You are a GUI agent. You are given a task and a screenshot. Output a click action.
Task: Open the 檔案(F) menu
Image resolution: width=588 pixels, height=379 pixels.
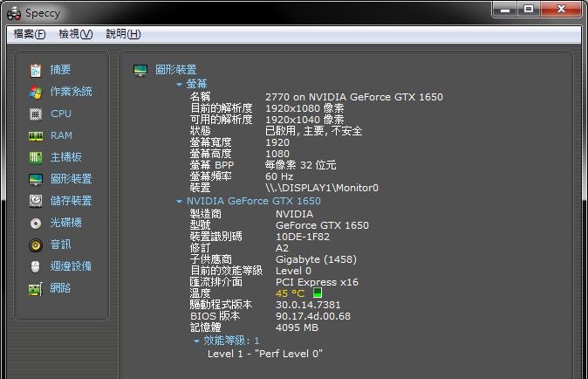point(30,34)
